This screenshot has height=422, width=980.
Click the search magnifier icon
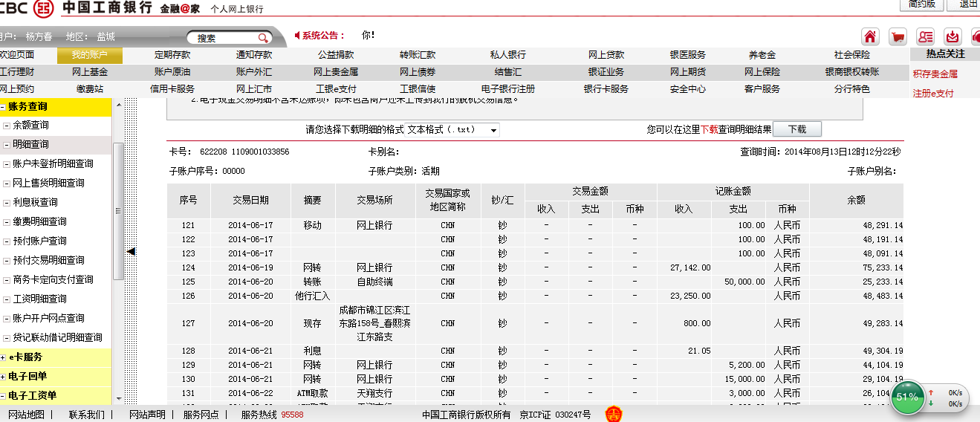click(x=263, y=38)
